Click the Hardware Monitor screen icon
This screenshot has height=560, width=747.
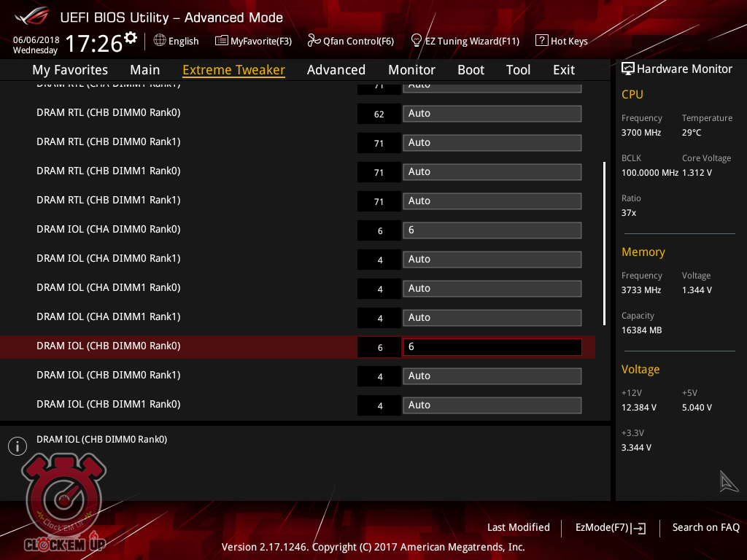pyautogui.click(x=627, y=69)
